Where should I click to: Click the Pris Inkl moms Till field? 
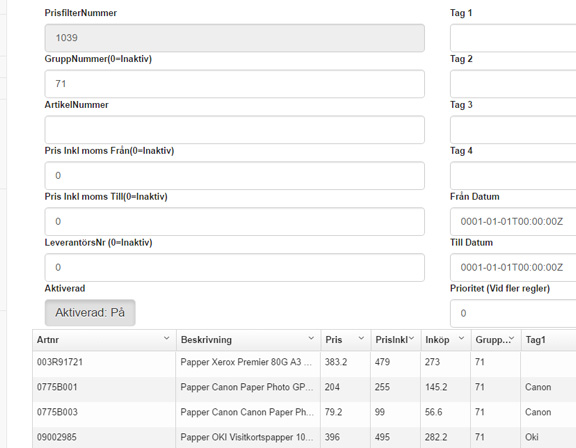234,221
